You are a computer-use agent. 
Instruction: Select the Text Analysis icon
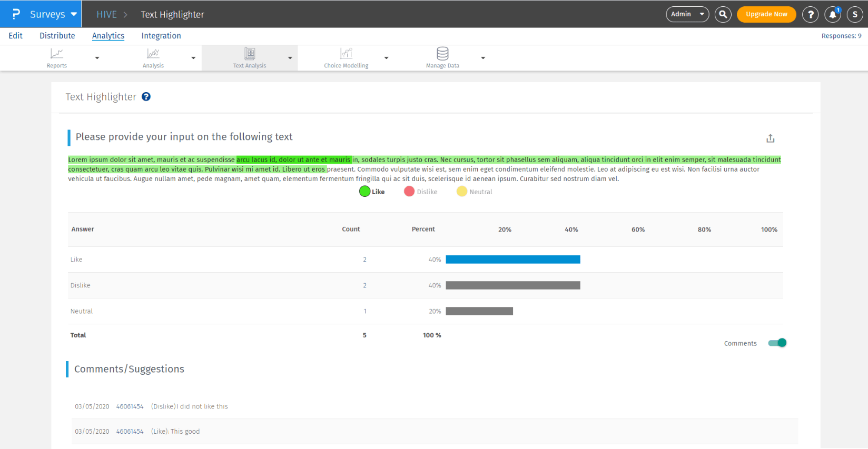tap(250, 54)
